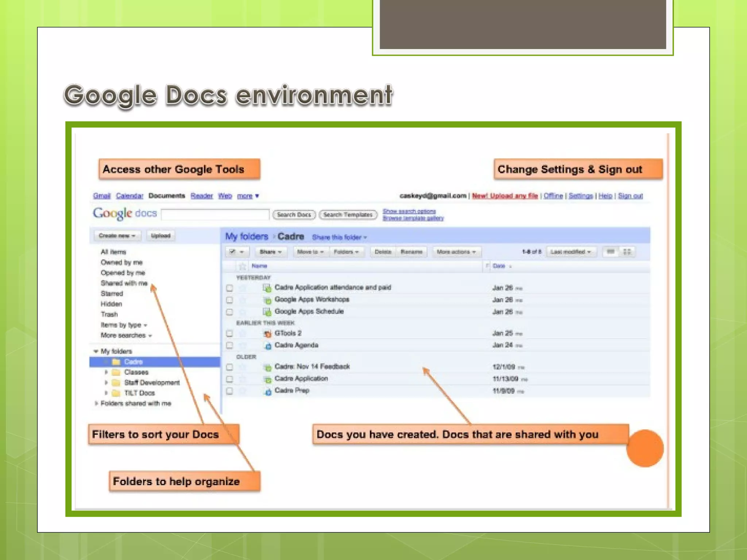Expand the Staff Development folder tree
The image size is (747, 560).
106,383
